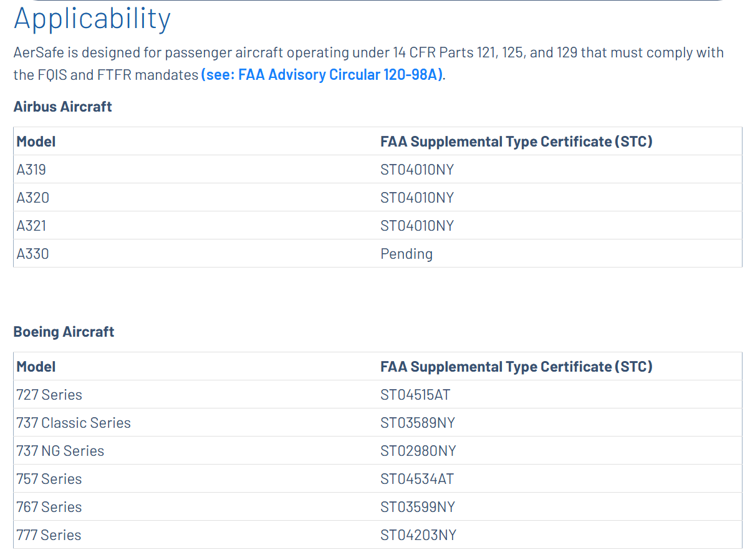Click the 737 NG Series row label
750x560 pixels.
tap(60, 451)
